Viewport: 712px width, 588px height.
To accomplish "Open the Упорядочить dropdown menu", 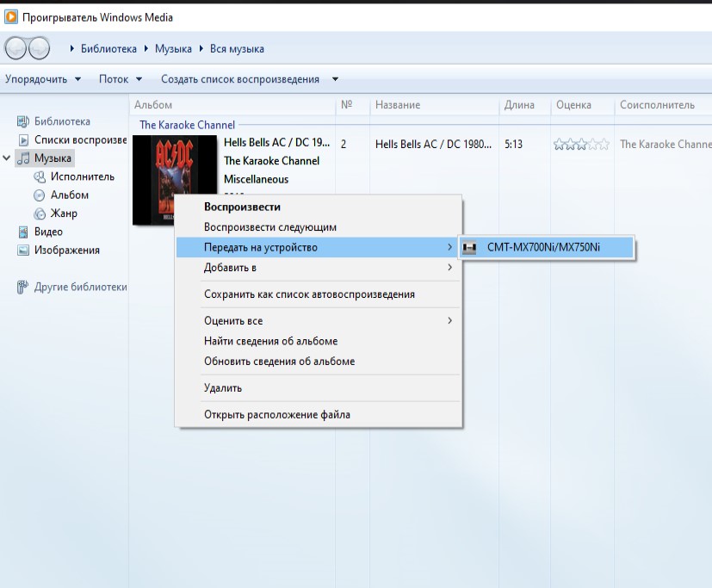I will click(42, 79).
